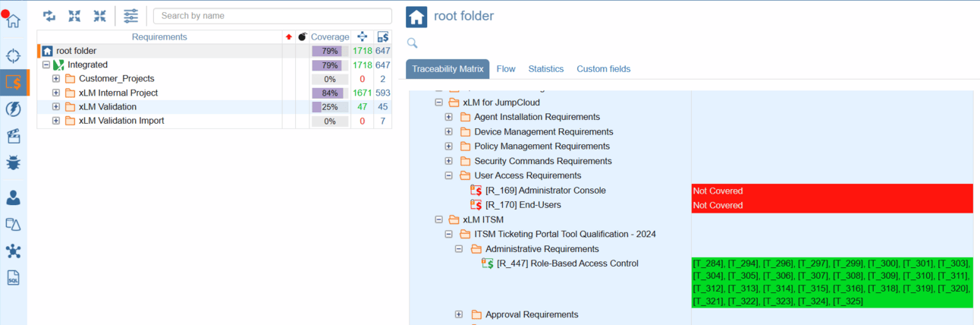Click the R_170 End-Users requirement icon
The image size is (980, 325).
point(476,205)
